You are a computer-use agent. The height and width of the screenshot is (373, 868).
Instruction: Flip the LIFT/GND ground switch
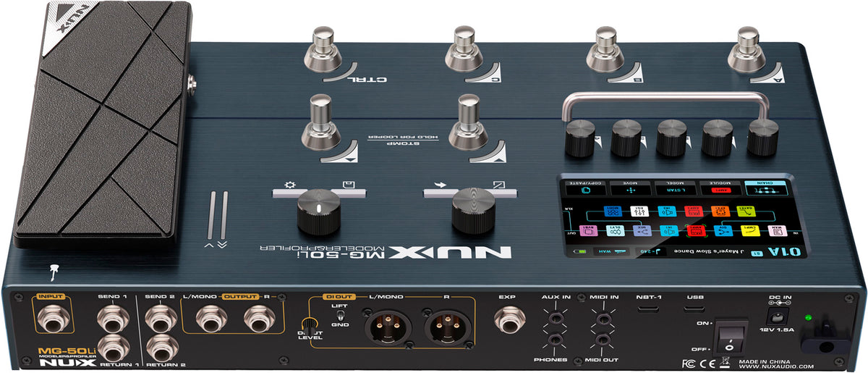coord(340,317)
